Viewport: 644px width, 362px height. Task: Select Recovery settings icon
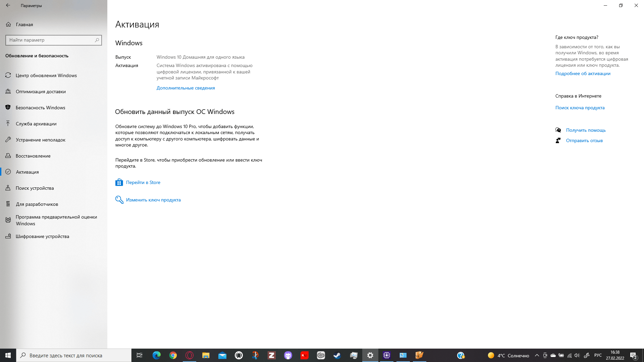[8, 156]
